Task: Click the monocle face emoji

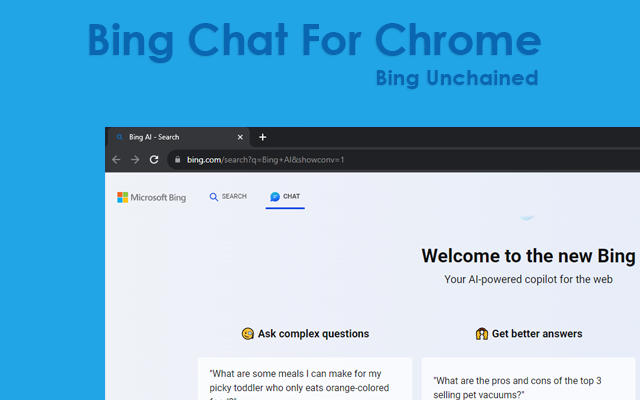Action: tap(248, 334)
